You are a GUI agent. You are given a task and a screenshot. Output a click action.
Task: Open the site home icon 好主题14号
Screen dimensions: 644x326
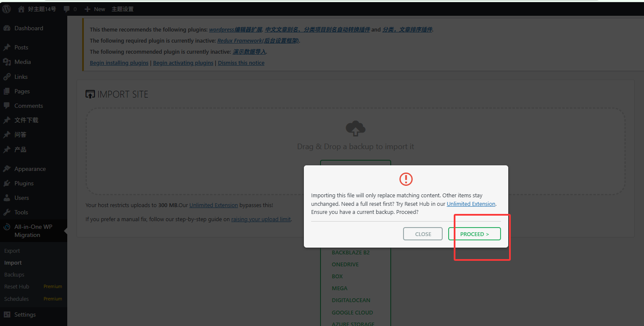pos(21,9)
